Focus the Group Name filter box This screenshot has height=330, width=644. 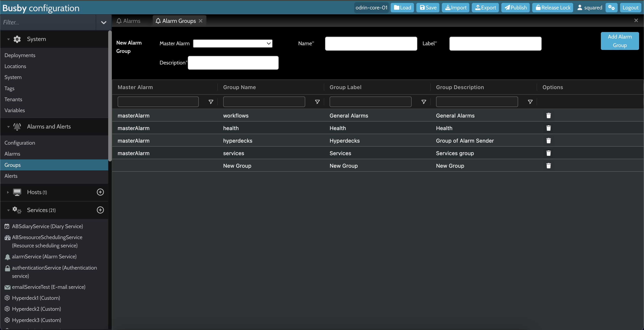pos(264,102)
